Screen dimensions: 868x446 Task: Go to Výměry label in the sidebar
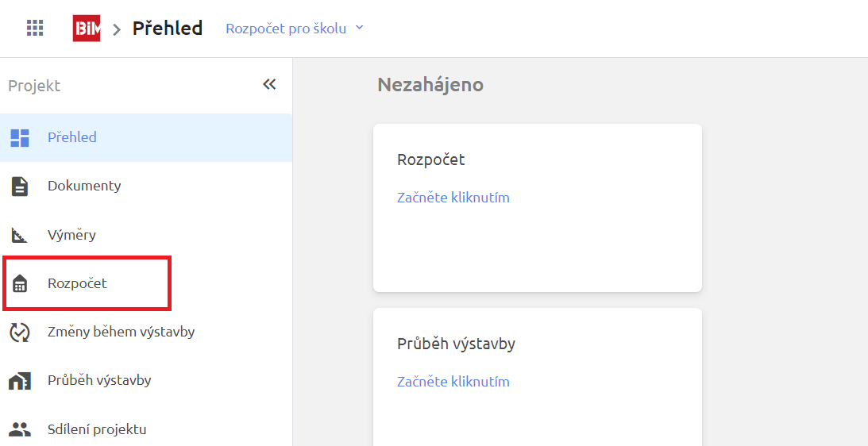pyautogui.click(x=71, y=235)
